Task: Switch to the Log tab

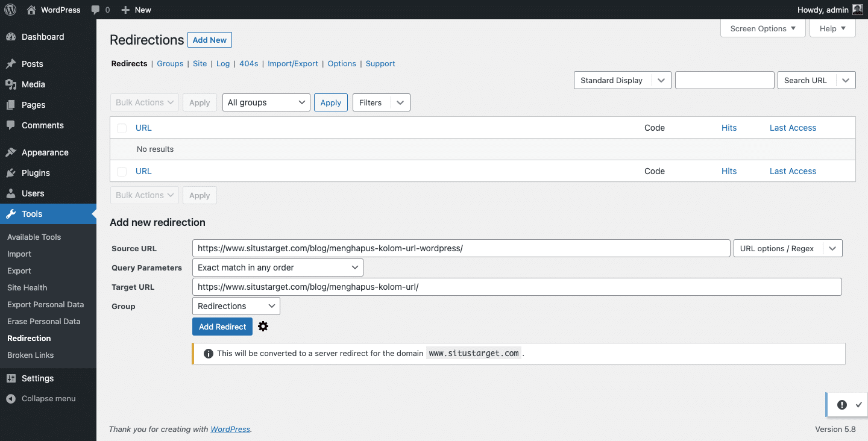Action: (223, 63)
